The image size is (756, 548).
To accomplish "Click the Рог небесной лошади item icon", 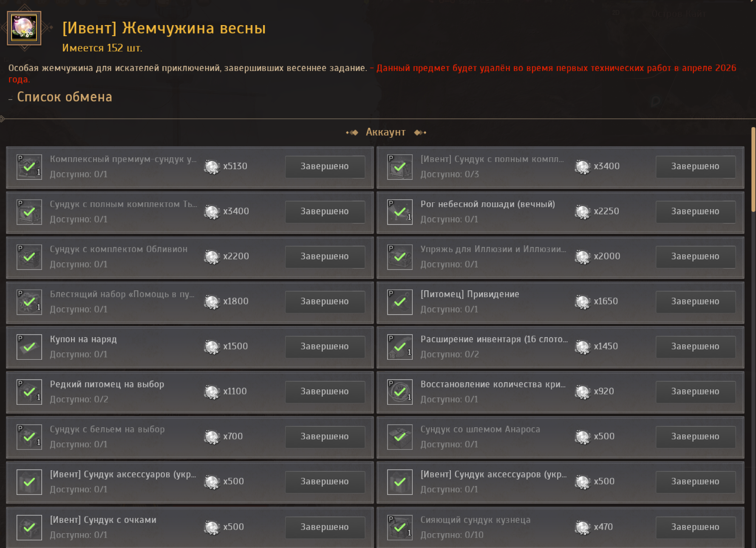I will pyautogui.click(x=400, y=212).
